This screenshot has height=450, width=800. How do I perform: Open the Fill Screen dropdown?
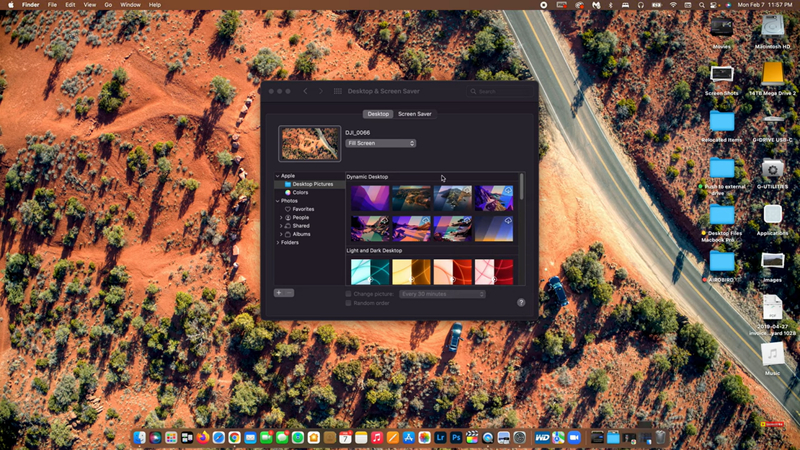tap(380, 143)
